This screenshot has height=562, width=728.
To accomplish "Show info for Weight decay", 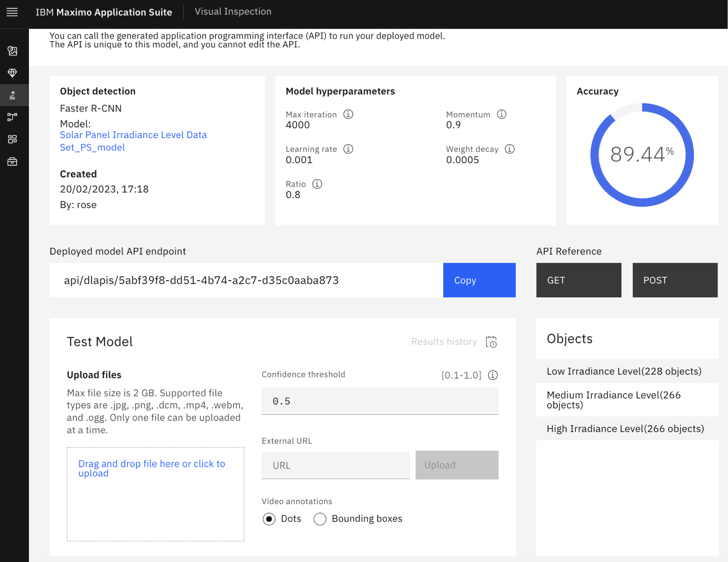I will [510, 149].
